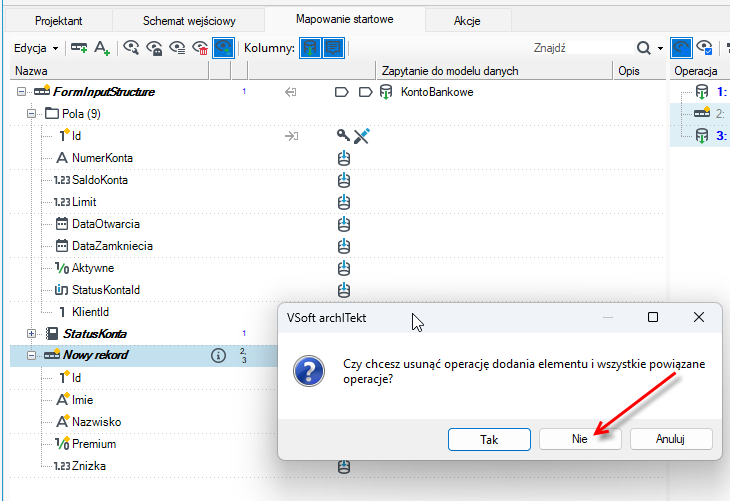
Task: Toggle highlighted eye button in operations toolbar
Action: pos(682,48)
